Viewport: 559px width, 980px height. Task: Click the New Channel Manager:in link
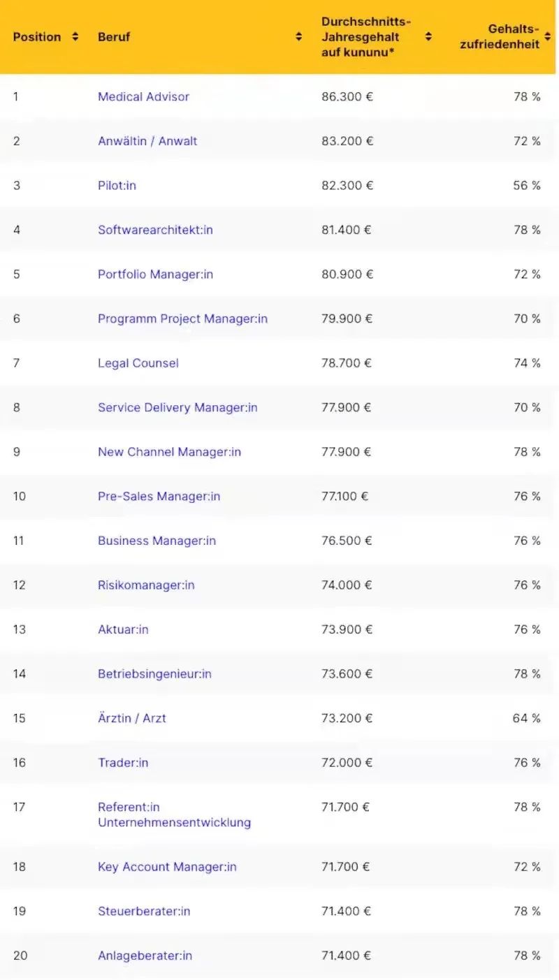169,452
